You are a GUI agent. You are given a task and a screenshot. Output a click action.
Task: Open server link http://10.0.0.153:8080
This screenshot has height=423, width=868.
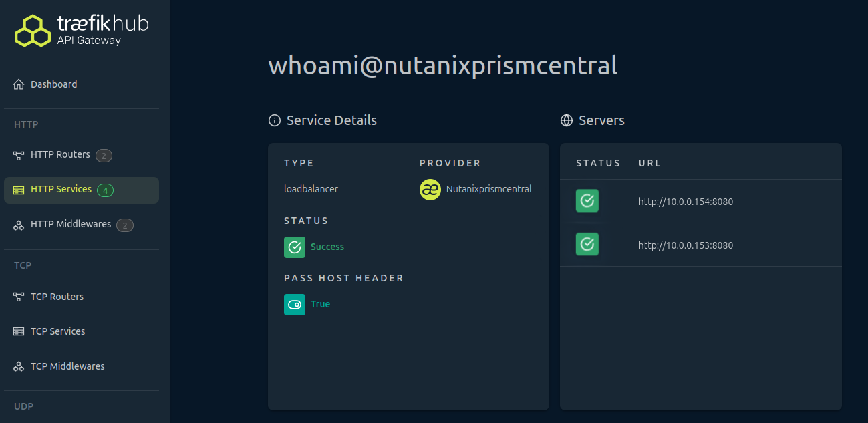click(686, 245)
